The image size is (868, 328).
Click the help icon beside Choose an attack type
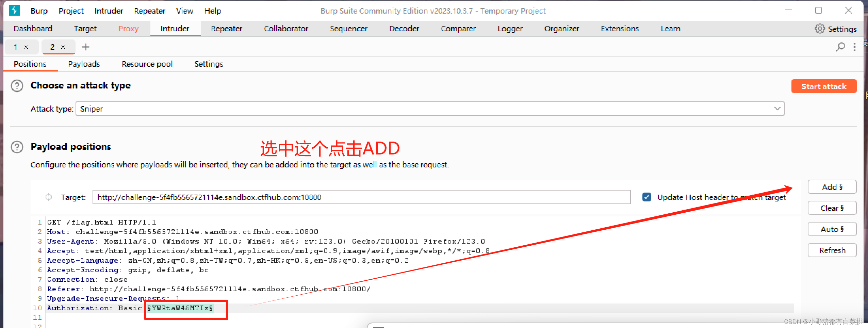(17, 86)
